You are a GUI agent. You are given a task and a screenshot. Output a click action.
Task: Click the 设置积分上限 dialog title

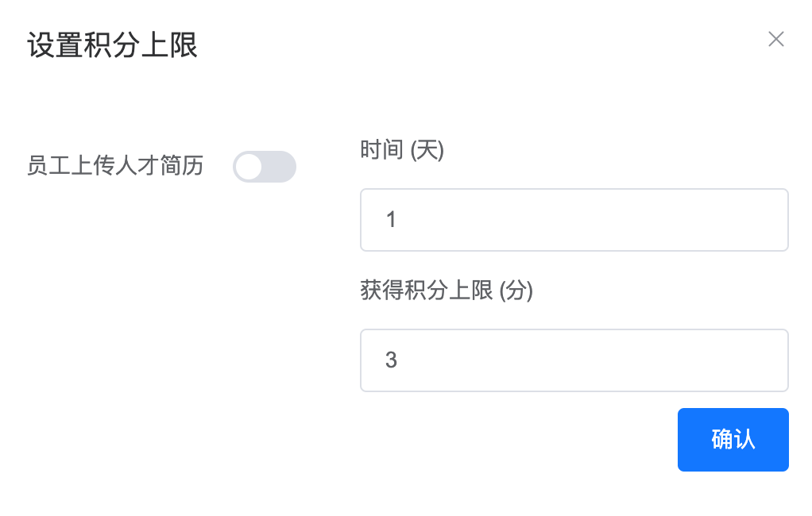pyautogui.click(x=112, y=45)
